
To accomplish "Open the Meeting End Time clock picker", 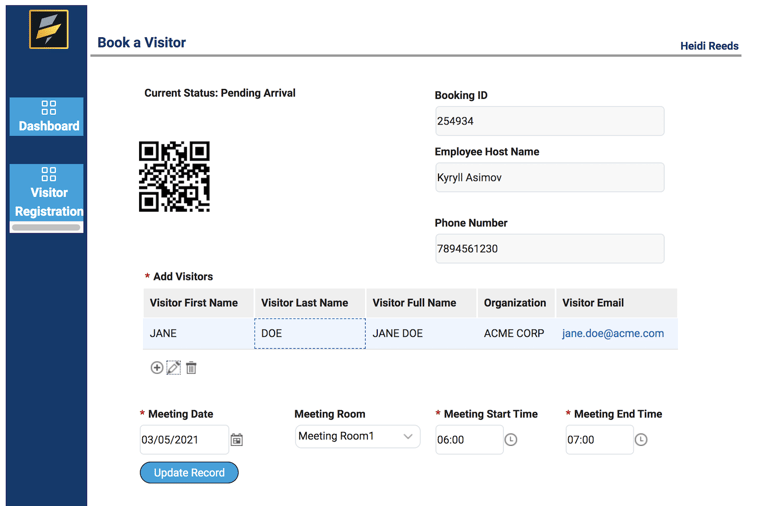I will click(x=641, y=440).
